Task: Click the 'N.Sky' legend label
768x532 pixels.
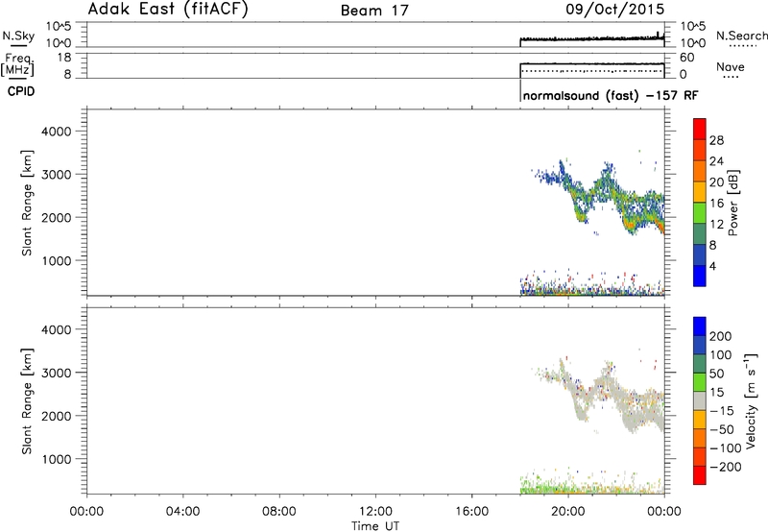Action: (x=18, y=36)
